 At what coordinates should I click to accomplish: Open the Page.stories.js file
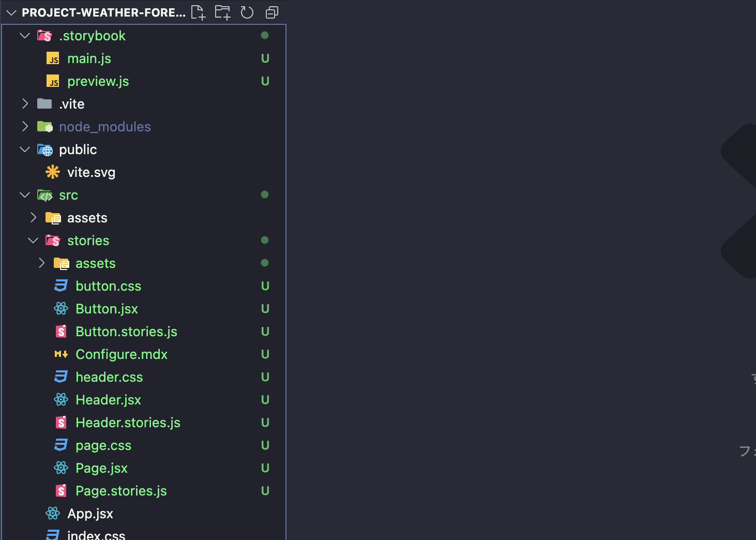122,491
